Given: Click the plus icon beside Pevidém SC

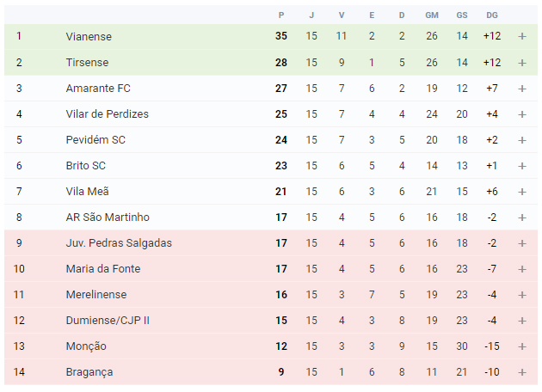Looking at the screenshot, I should click(x=522, y=140).
